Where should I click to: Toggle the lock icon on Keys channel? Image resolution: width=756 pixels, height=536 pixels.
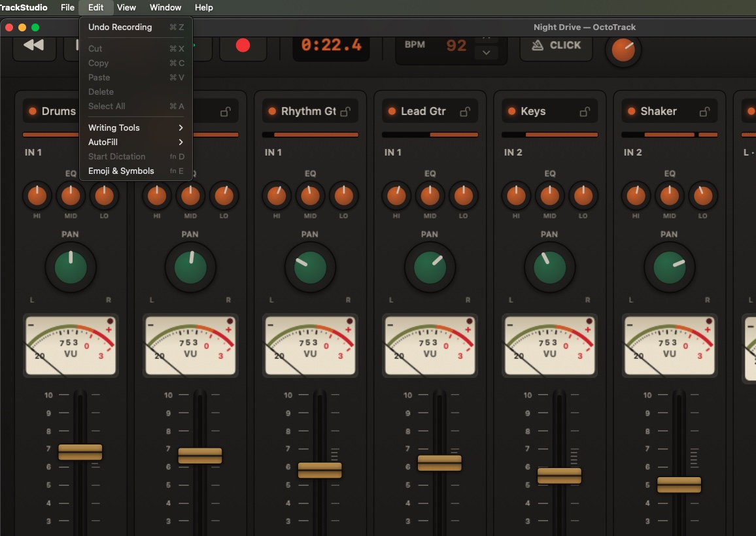click(x=585, y=112)
